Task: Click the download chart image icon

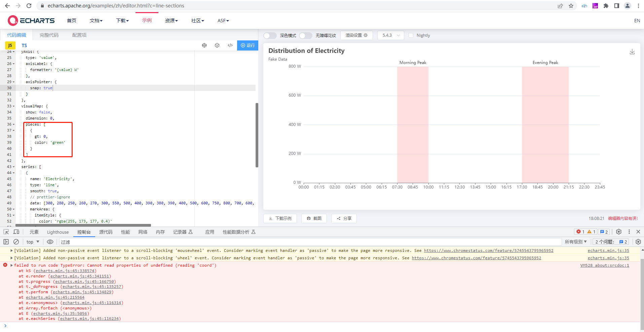Action: pos(632,52)
